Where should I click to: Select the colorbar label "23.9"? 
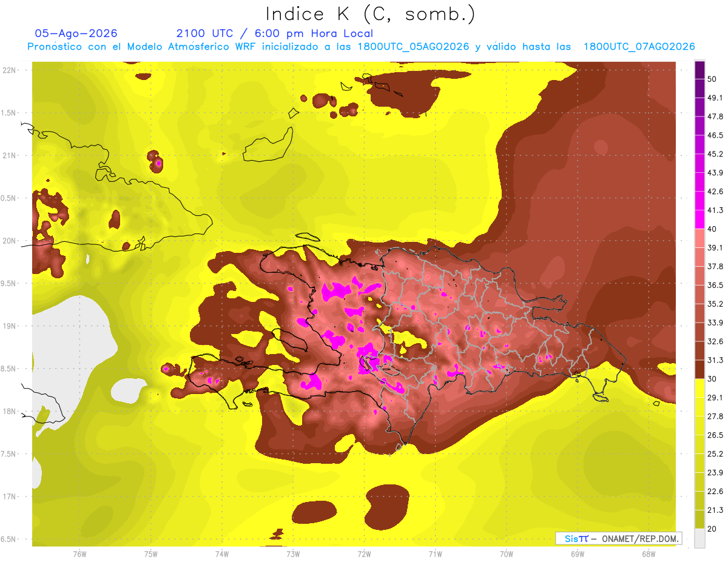pos(715,473)
